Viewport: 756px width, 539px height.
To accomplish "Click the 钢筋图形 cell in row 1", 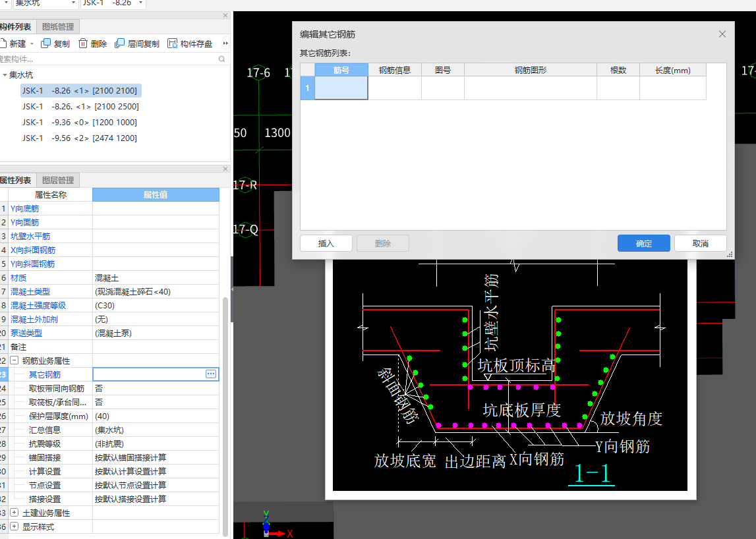I will 531,88.
